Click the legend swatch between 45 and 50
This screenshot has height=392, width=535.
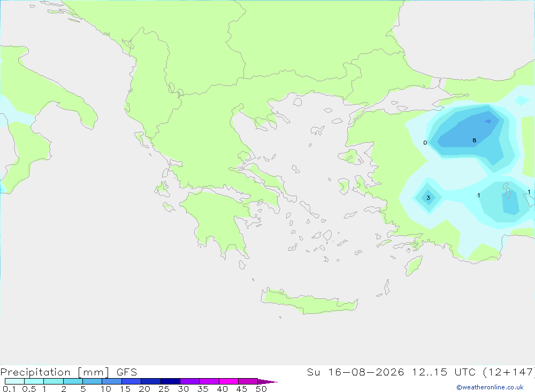(x=248, y=381)
